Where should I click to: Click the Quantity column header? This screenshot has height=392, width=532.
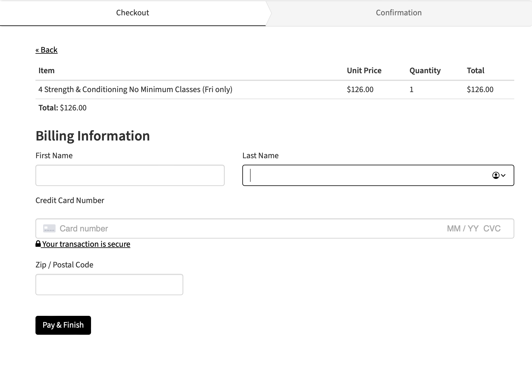(425, 71)
